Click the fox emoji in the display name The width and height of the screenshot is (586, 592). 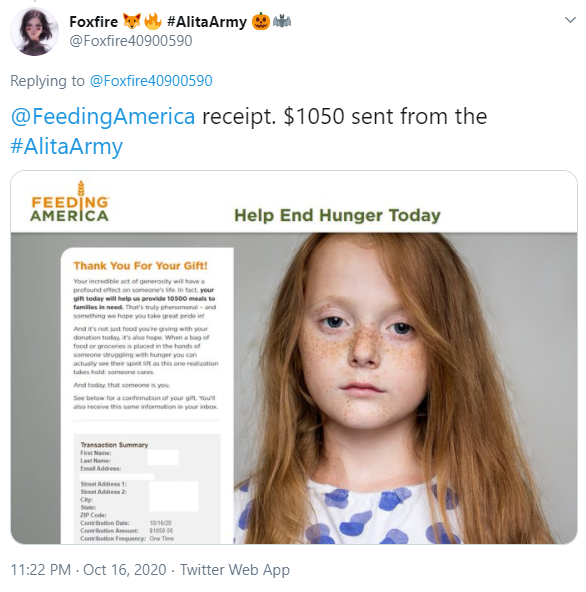(132, 21)
